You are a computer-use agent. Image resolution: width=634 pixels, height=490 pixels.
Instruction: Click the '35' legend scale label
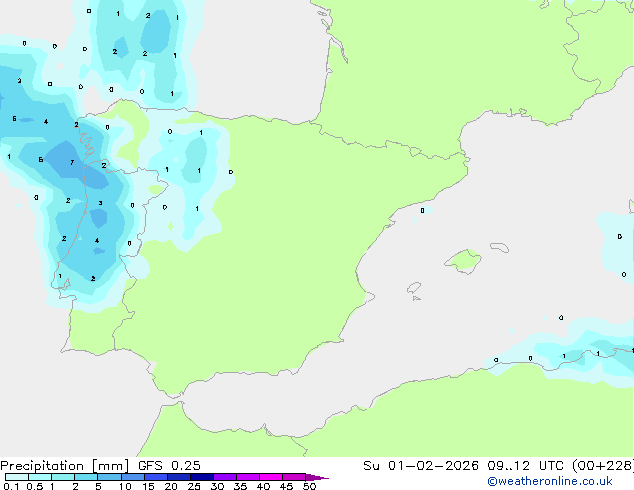240,486
